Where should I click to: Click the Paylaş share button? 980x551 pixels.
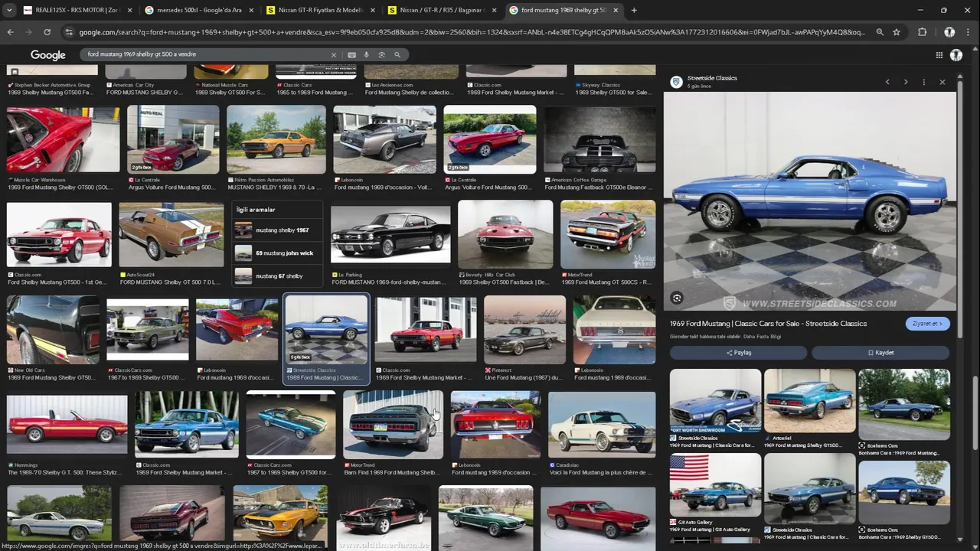tap(738, 353)
